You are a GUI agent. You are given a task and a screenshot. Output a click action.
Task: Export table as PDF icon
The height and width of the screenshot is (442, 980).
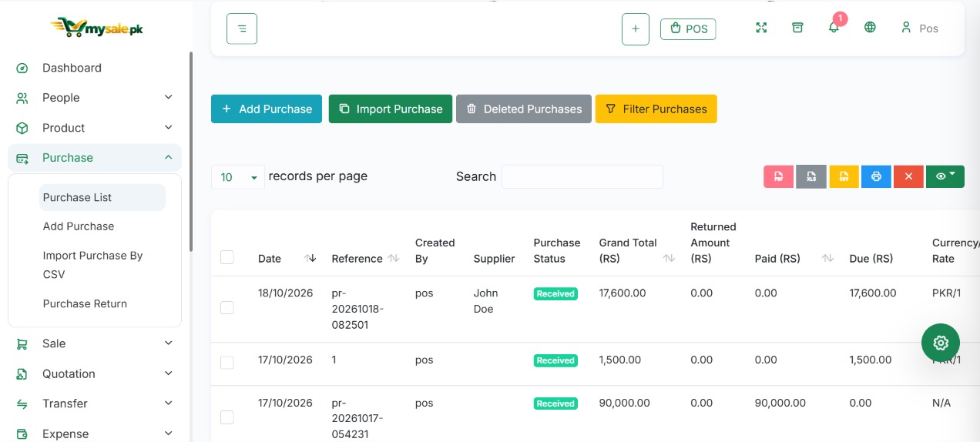[779, 176]
